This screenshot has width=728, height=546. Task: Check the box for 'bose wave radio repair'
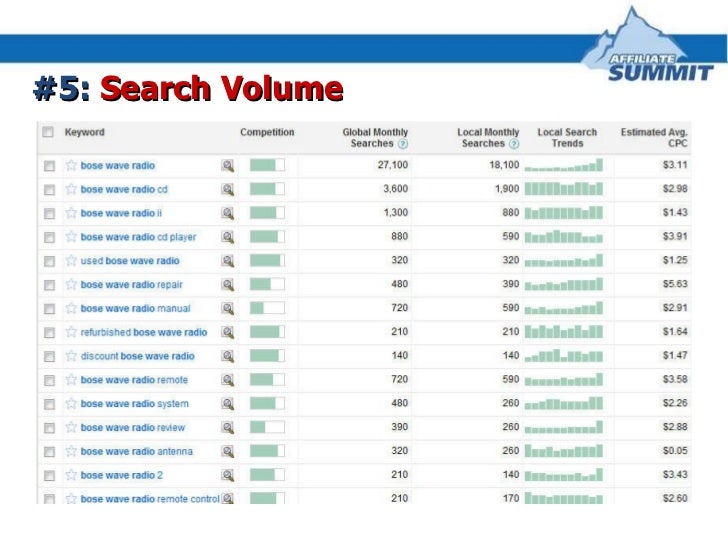click(x=49, y=285)
